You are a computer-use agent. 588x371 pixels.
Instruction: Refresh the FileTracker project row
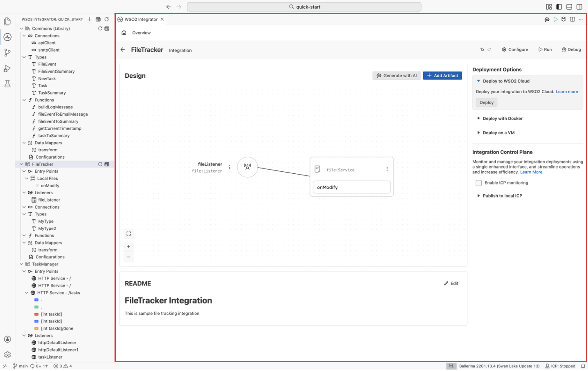(x=100, y=164)
